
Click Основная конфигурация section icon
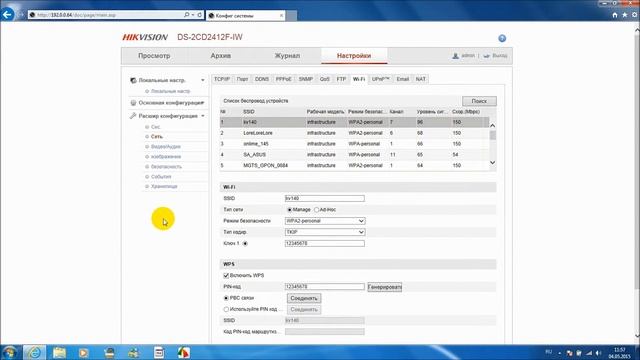point(133,103)
